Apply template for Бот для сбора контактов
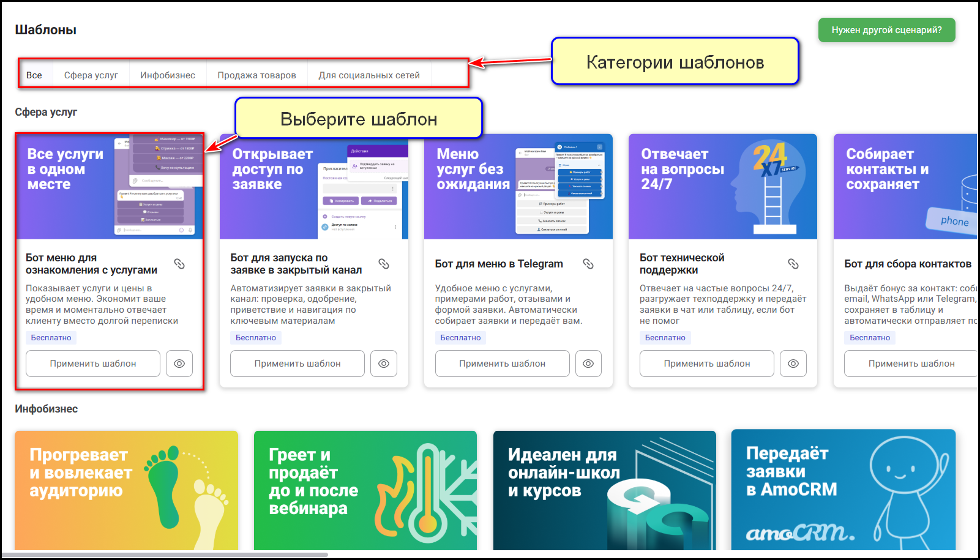The height and width of the screenshot is (560, 980). click(x=911, y=364)
